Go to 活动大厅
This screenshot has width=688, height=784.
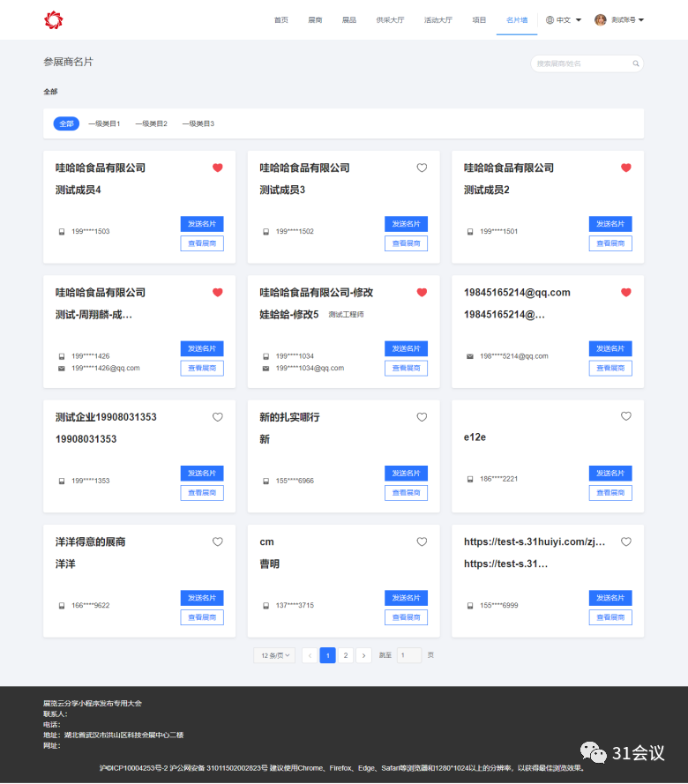[438, 20]
